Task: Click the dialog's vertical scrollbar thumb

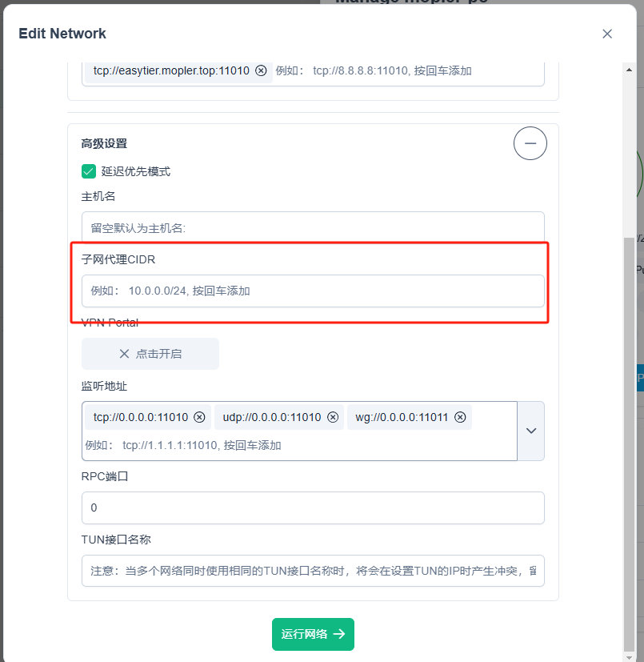Action: (x=630, y=440)
